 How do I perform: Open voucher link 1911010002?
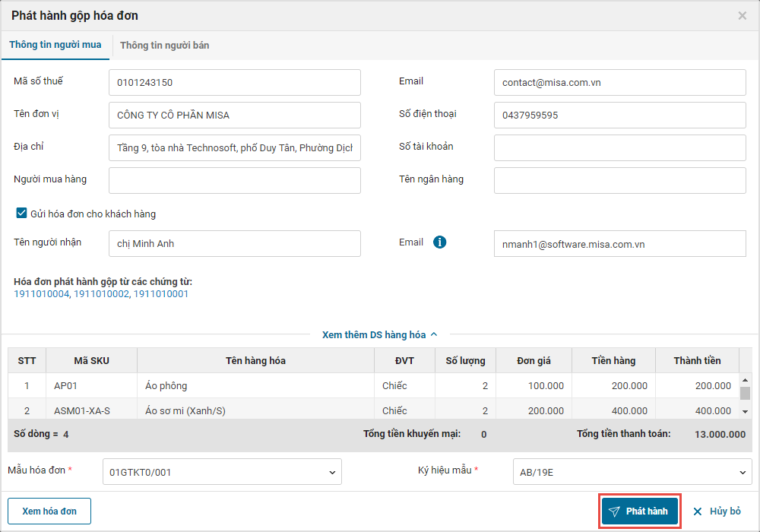[100, 294]
